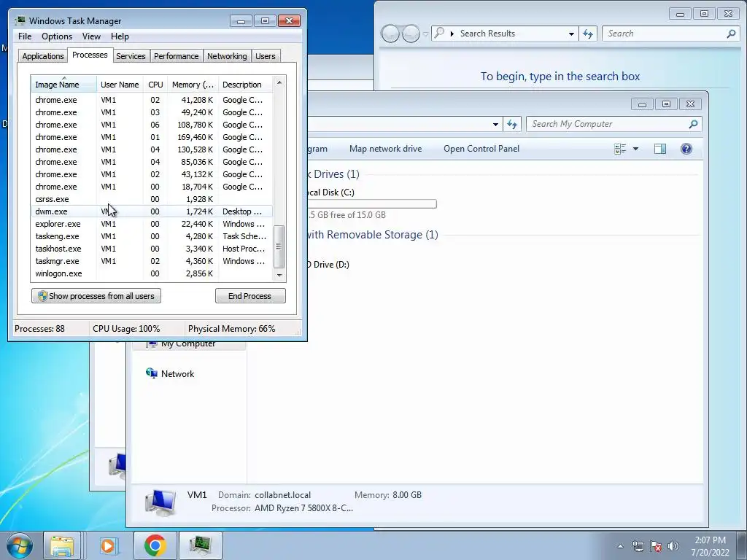Select the dwm.exe process row

[x=152, y=211]
